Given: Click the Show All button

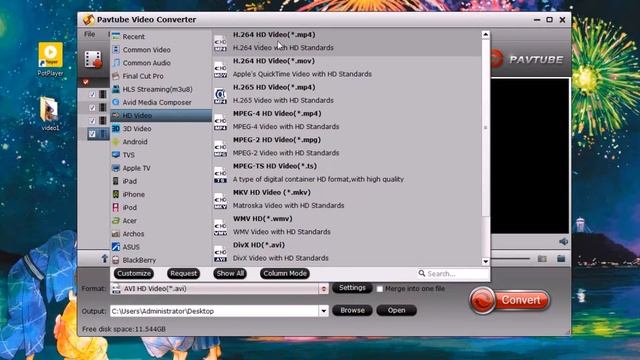Looking at the screenshot, I should (x=230, y=273).
